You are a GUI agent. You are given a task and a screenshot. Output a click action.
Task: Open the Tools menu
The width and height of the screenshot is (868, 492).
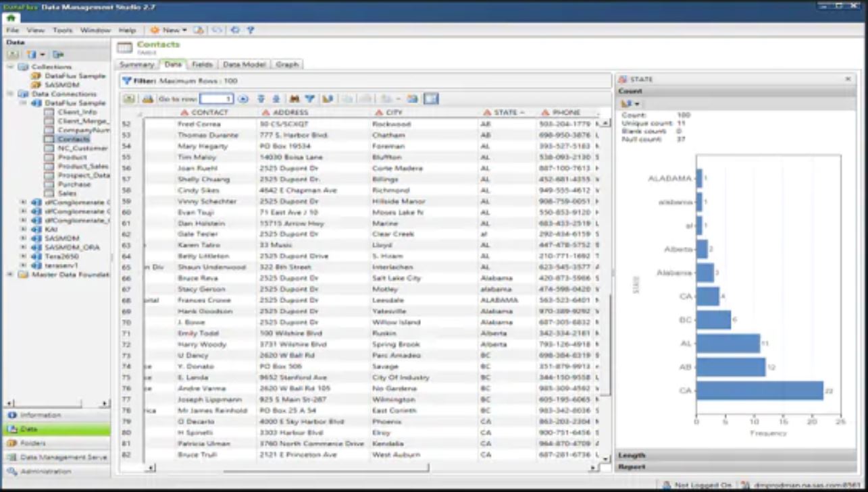pos(62,30)
